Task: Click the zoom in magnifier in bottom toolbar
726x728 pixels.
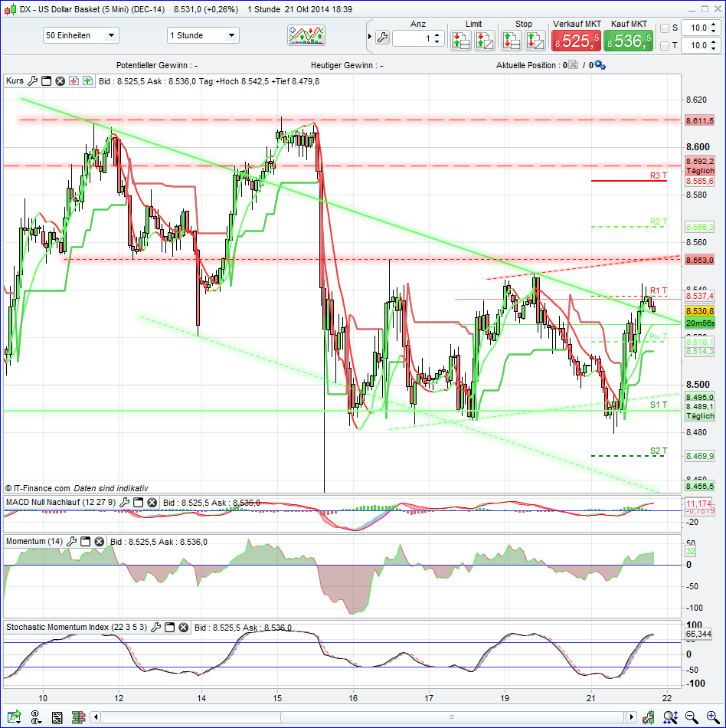Action: pos(711,716)
